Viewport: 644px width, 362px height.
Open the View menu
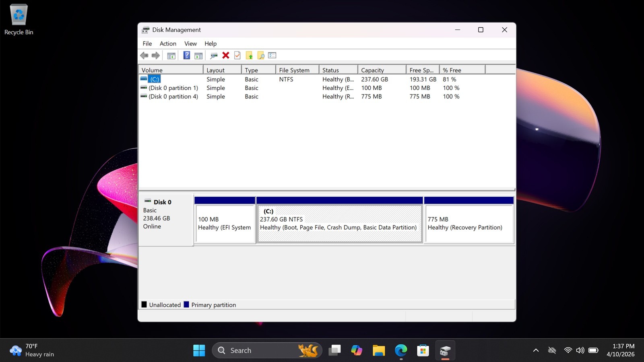pyautogui.click(x=190, y=43)
